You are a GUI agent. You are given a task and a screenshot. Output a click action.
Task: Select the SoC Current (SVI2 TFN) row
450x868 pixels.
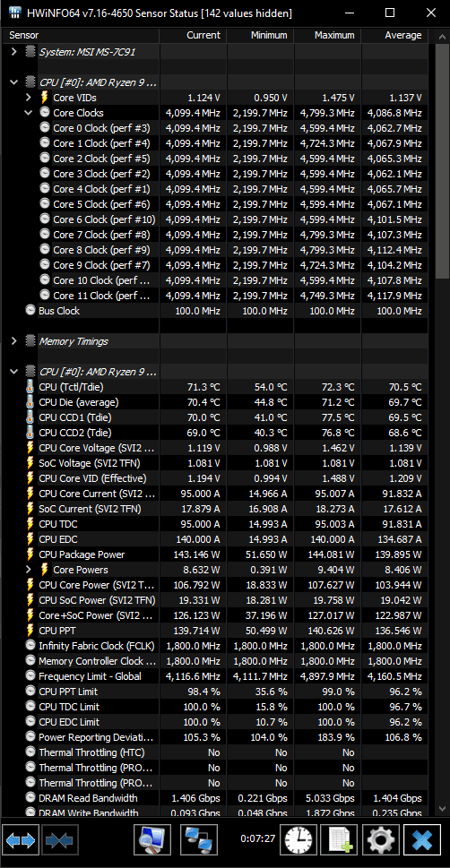pyautogui.click(x=216, y=509)
